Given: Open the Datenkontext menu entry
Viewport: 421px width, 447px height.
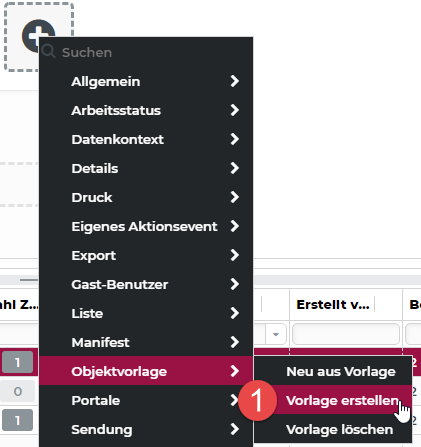Looking at the screenshot, I should pos(146,139).
